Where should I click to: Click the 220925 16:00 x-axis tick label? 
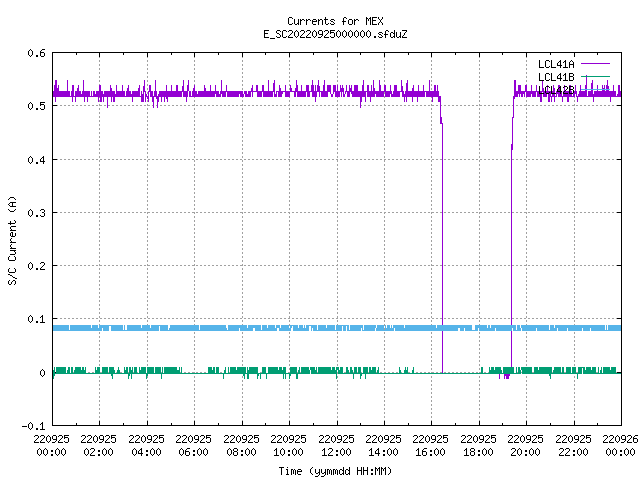(x=431, y=446)
